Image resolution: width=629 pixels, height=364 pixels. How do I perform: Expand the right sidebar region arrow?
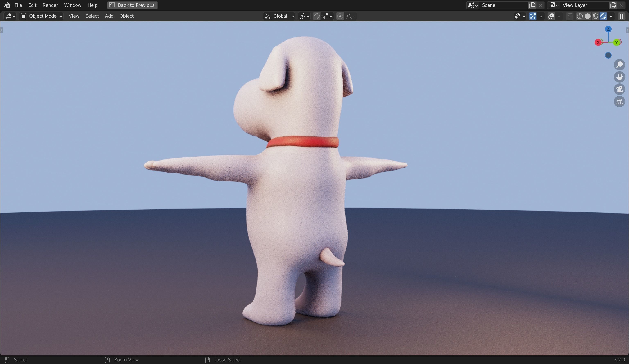pyautogui.click(x=627, y=30)
